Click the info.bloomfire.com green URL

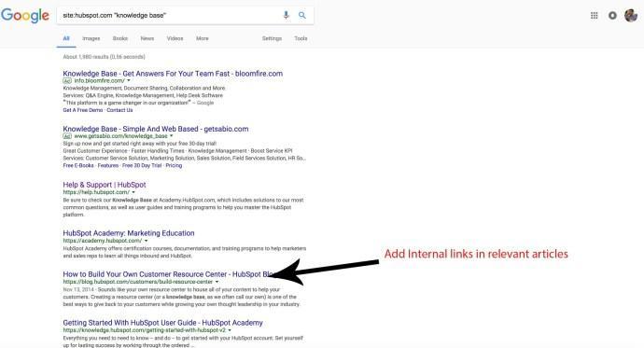tap(99, 81)
